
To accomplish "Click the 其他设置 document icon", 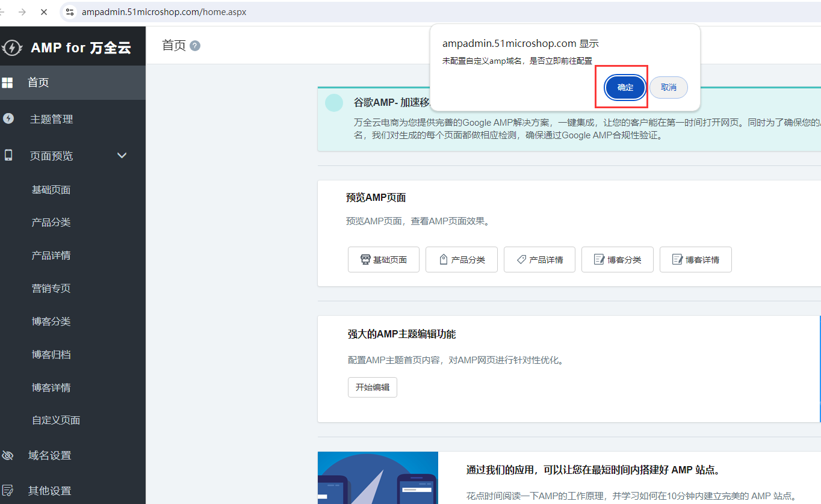I will pos(8,490).
